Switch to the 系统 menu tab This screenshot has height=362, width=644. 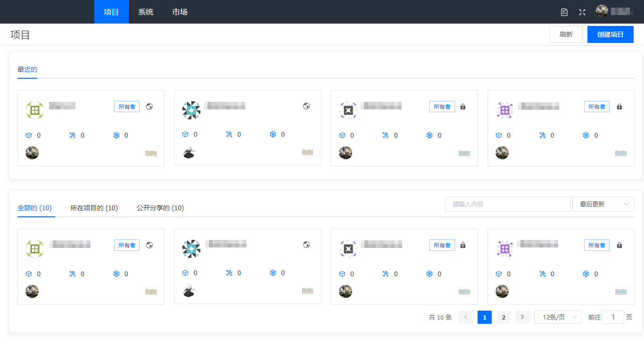tap(146, 12)
